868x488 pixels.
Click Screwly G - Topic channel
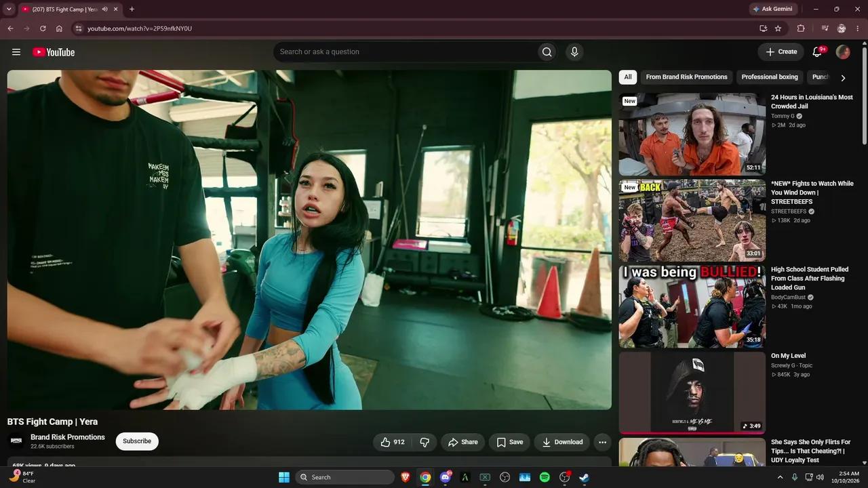click(x=791, y=365)
